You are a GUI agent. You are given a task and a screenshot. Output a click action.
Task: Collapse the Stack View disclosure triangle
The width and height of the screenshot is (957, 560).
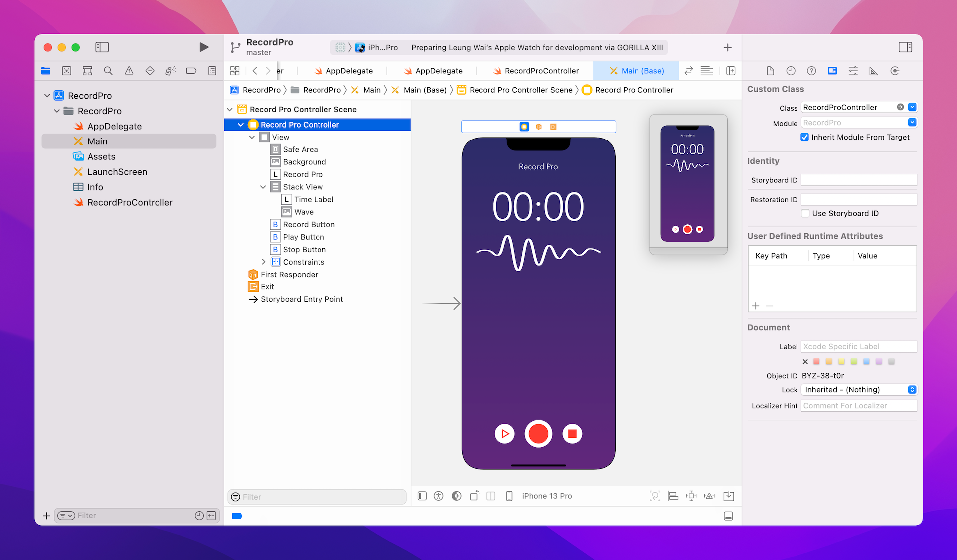(263, 187)
